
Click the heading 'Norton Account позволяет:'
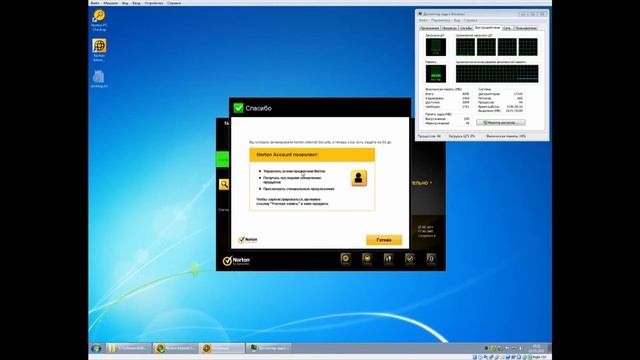[287, 155]
